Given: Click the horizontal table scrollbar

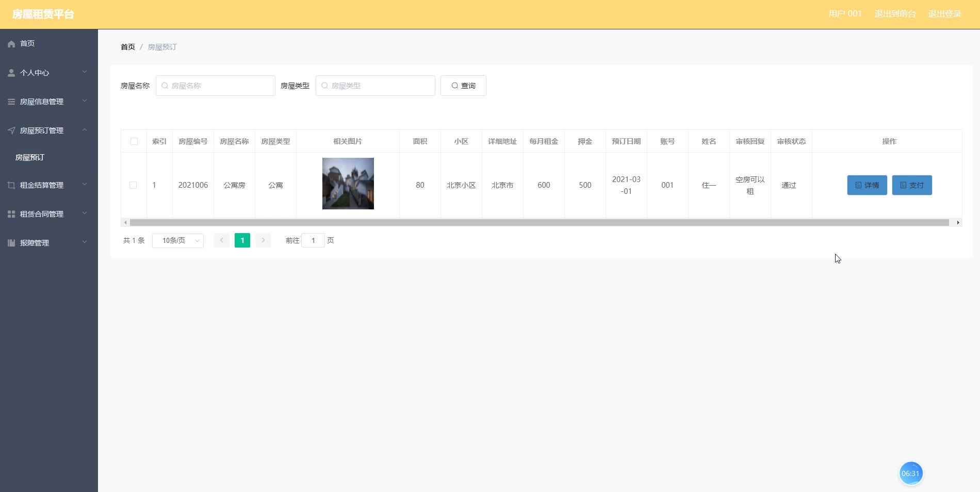Looking at the screenshot, I should pos(539,223).
